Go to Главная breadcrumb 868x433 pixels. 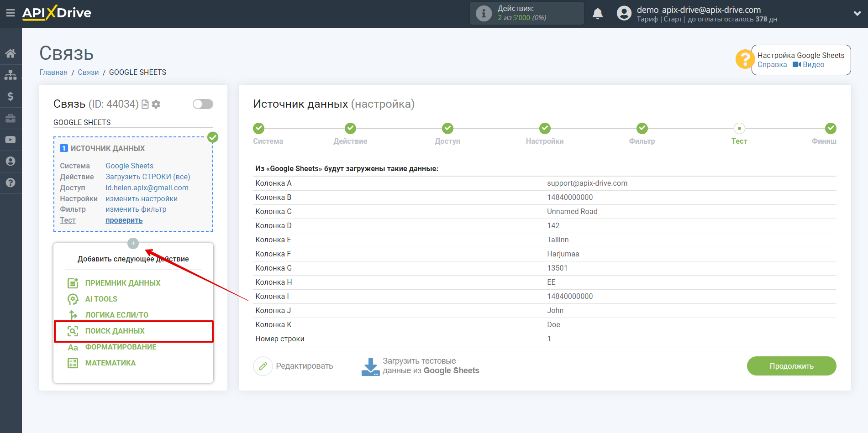53,73
